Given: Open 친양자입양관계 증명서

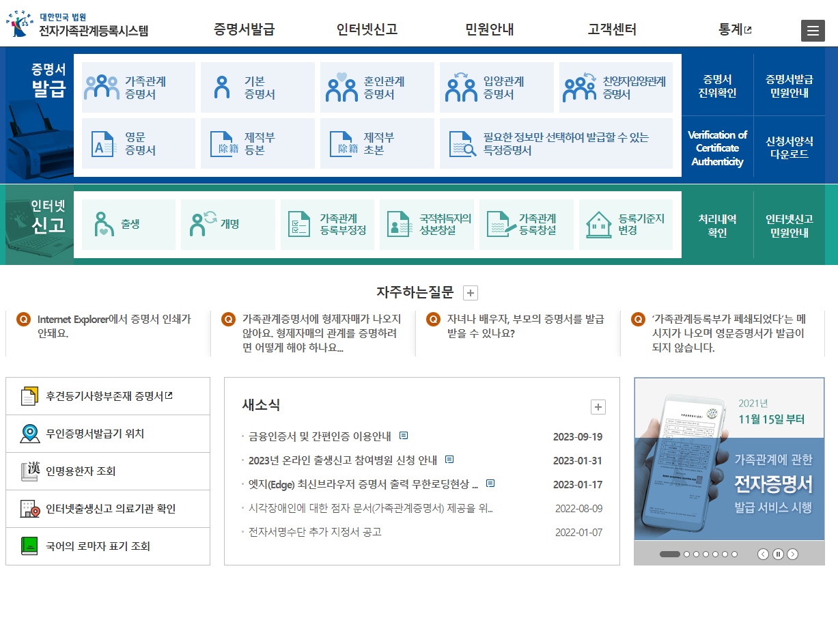Looking at the screenshot, I should 578,87.
